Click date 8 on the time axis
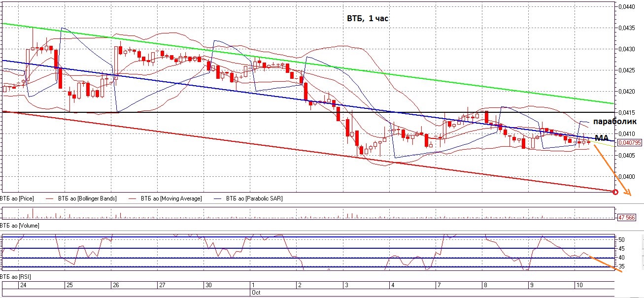This screenshot has height=298, width=644. click(x=485, y=285)
